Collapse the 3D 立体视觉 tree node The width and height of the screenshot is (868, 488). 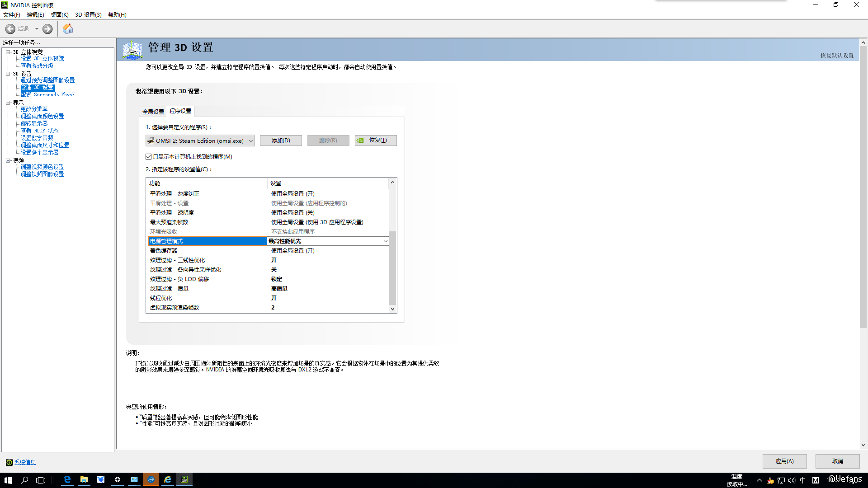[x=8, y=52]
